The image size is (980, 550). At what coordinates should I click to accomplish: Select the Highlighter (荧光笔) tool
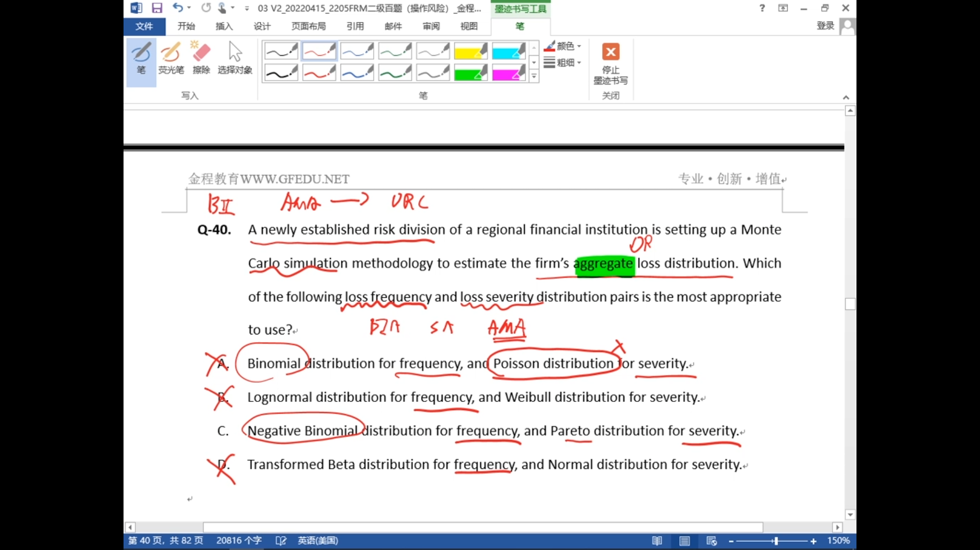point(171,58)
